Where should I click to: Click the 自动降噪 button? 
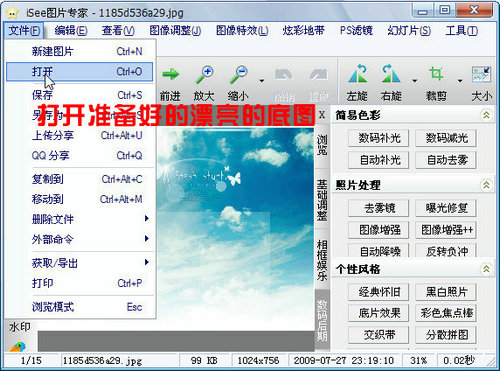pyautogui.click(x=379, y=251)
